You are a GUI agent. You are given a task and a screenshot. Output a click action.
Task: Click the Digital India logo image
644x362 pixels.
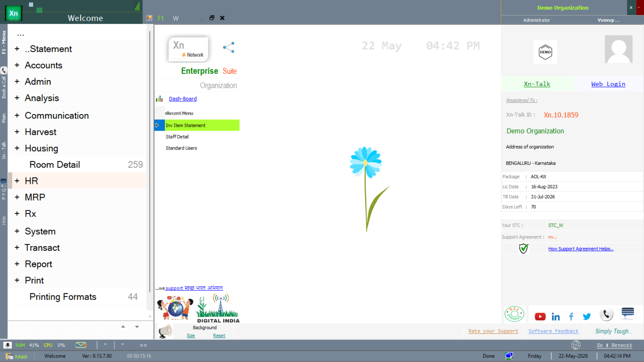click(218, 309)
